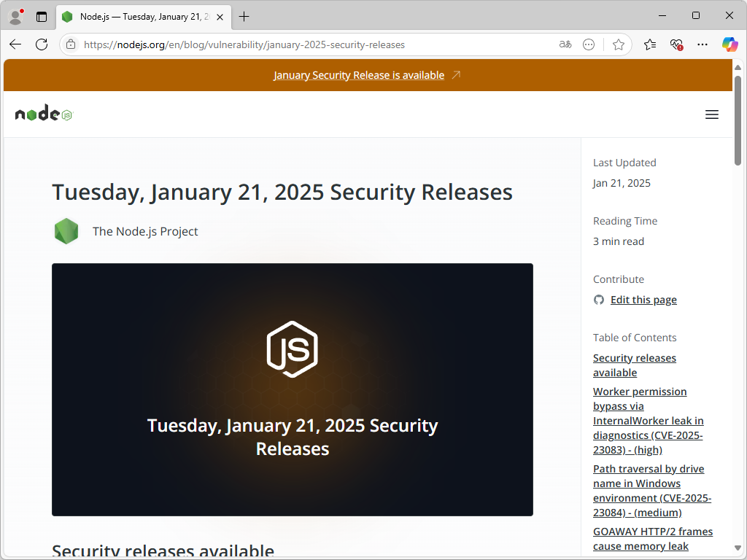Follow the January Security Release banner link

[358, 74]
